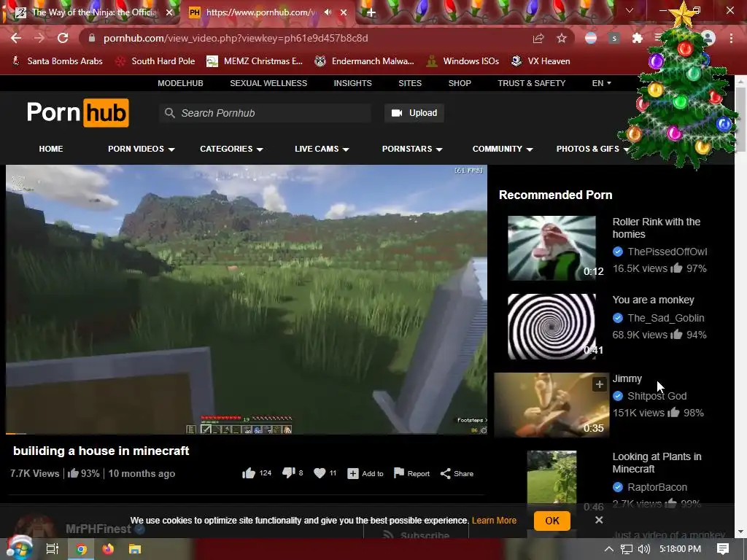Open the MEMZ Christmas bookmark
Viewport: 747px width, 560px height.
255,61
